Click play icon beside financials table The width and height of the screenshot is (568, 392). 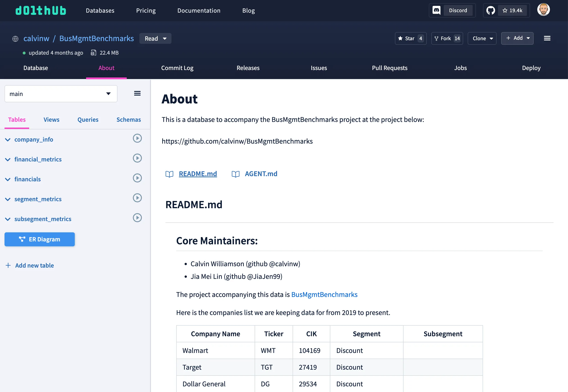[137, 178]
